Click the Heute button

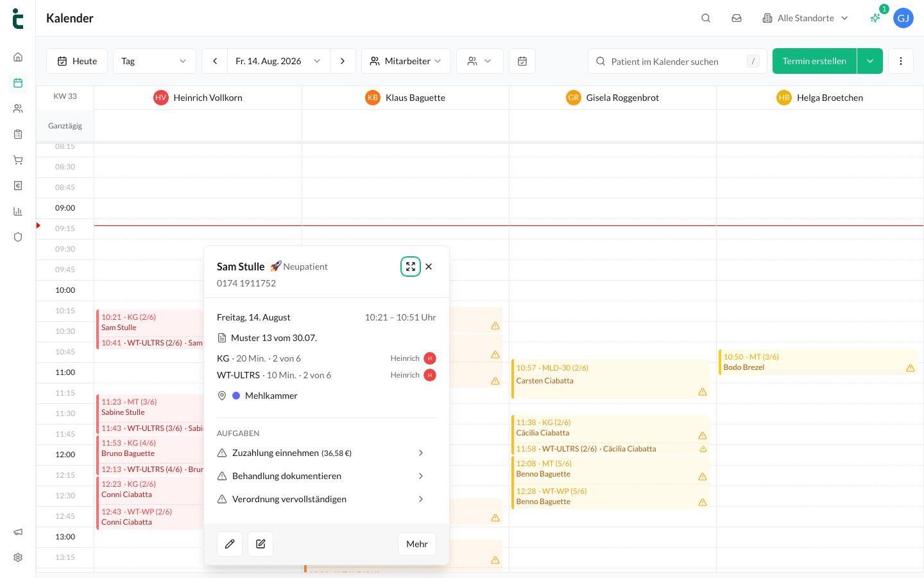point(77,61)
